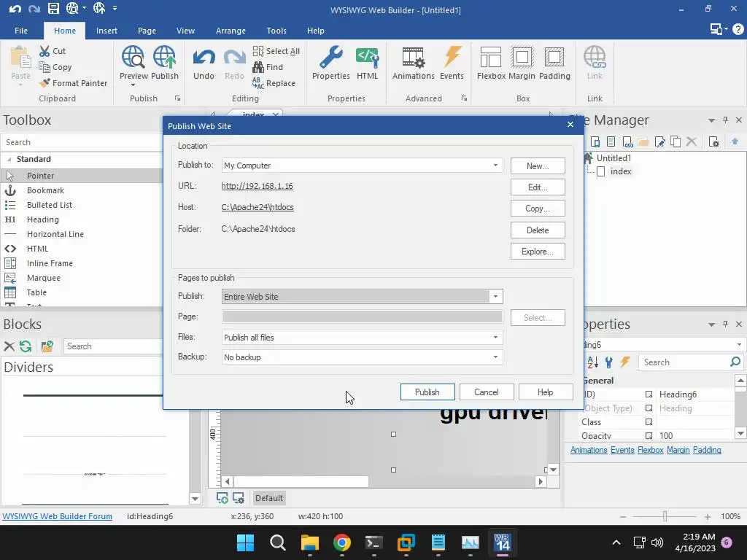Click the Toolbox search field
747x560 pixels.
click(x=82, y=142)
